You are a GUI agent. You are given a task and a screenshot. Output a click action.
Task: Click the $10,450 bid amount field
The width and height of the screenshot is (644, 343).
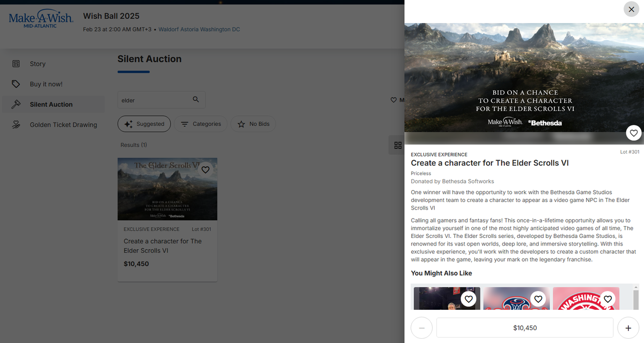pyautogui.click(x=525, y=327)
